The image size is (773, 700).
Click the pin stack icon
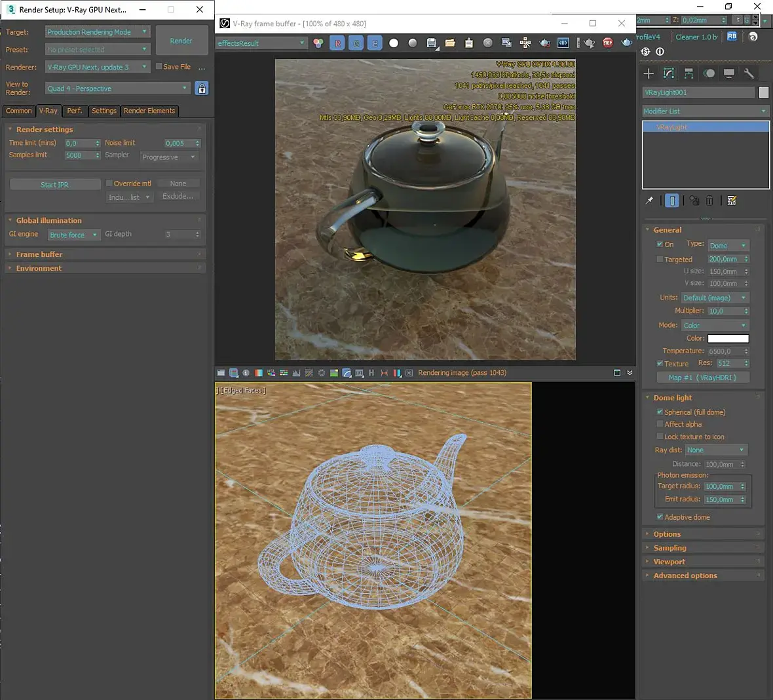coord(649,201)
